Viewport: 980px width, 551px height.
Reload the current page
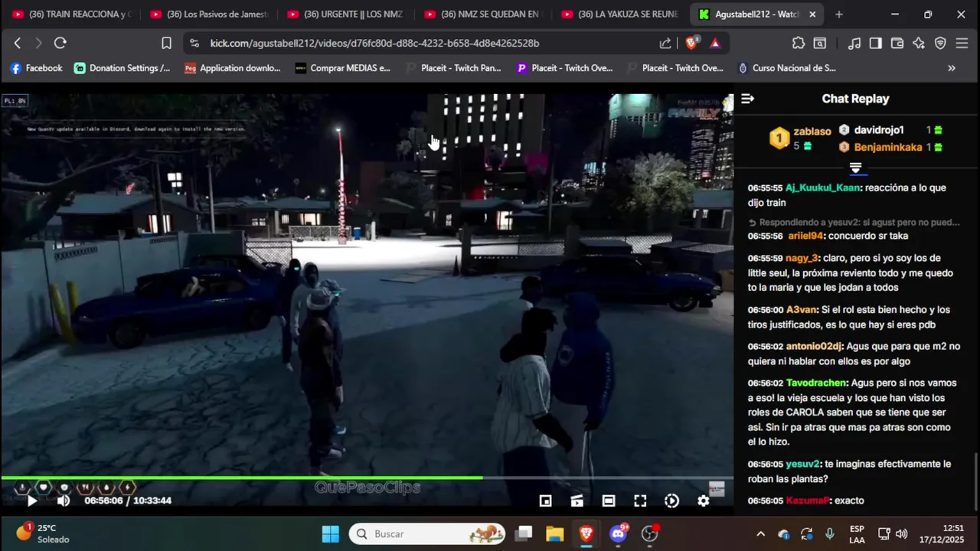tap(60, 44)
